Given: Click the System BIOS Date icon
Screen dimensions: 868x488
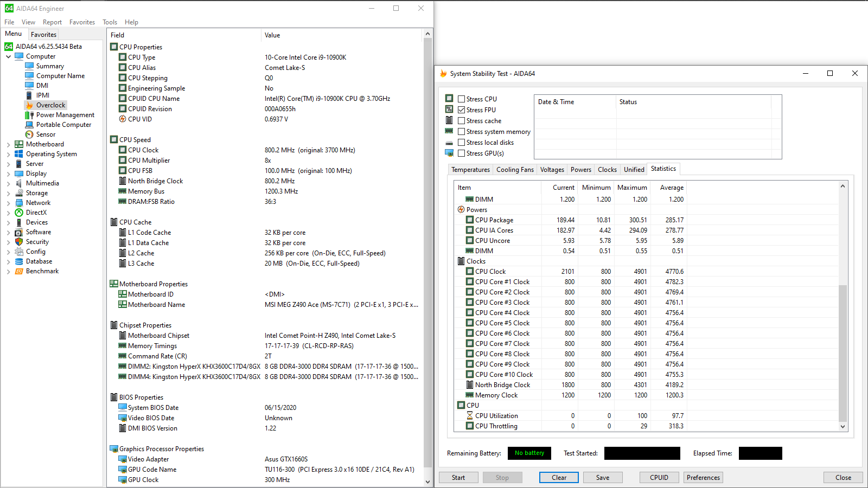Looking at the screenshot, I should click(123, 408).
